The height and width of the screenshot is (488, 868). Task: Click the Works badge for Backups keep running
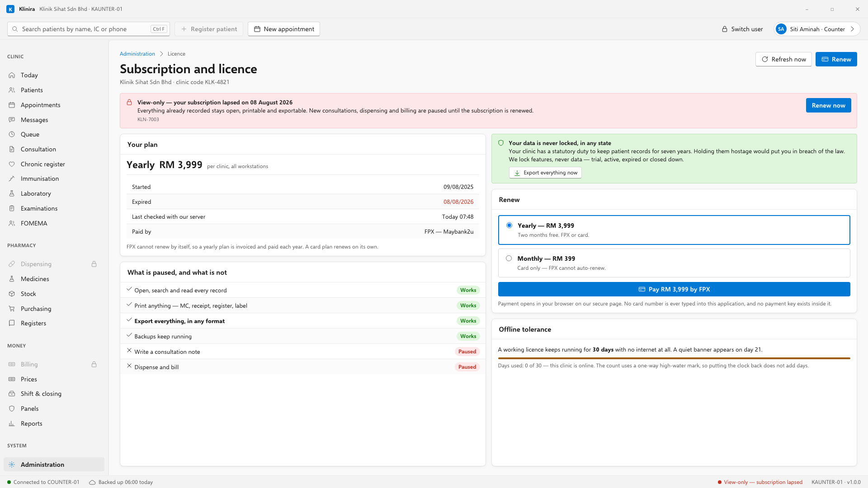[468, 336]
